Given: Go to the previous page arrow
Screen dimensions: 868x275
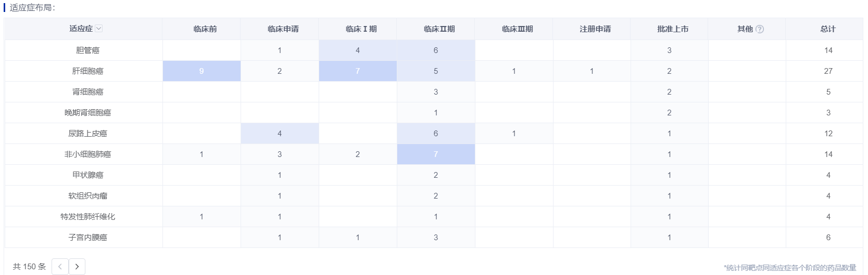Looking at the screenshot, I should [60, 267].
